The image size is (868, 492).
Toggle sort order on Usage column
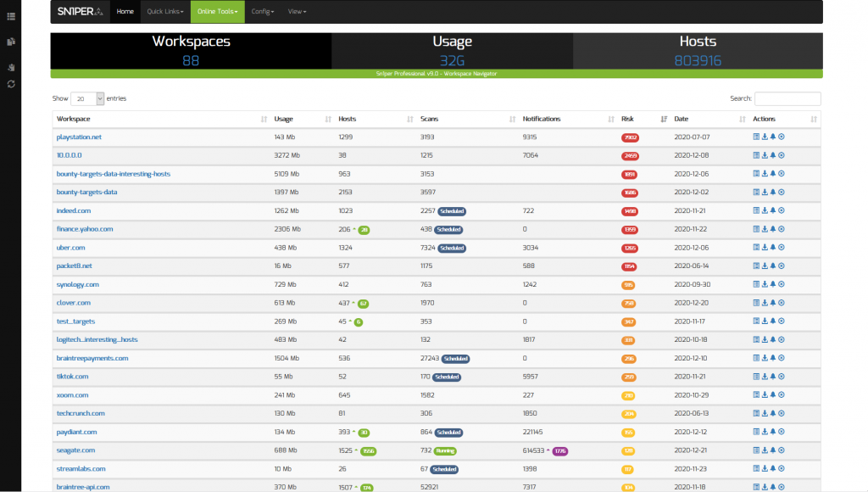(284, 119)
